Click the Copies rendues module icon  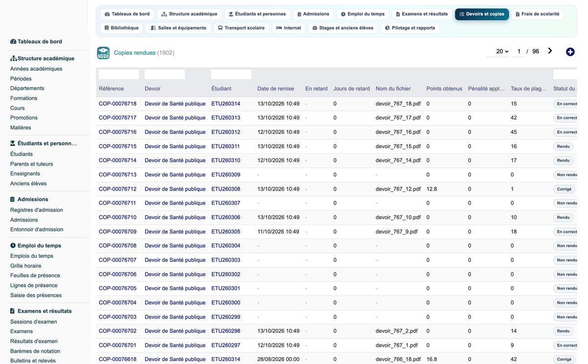click(x=103, y=53)
